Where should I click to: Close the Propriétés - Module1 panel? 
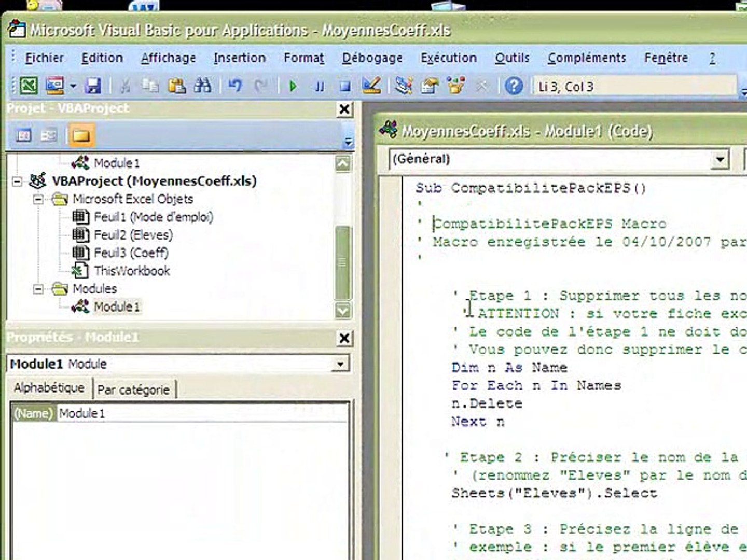pyautogui.click(x=344, y=339)
